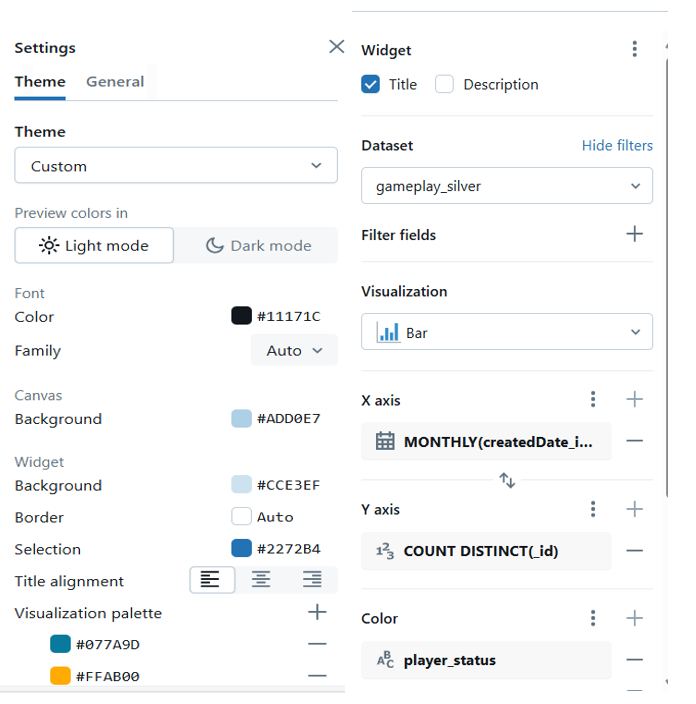Open Y axis options menu
The image size is (696, 704).
click(593, 509)
